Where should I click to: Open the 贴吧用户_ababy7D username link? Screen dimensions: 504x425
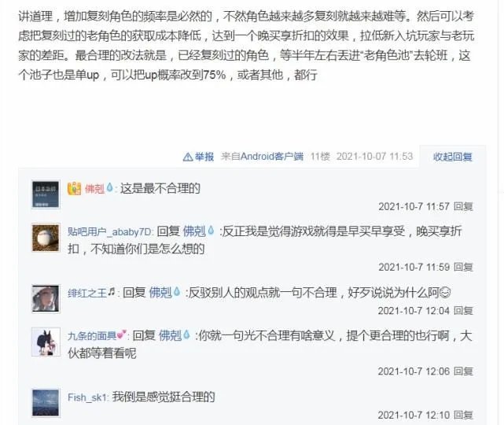coord(109,231)
